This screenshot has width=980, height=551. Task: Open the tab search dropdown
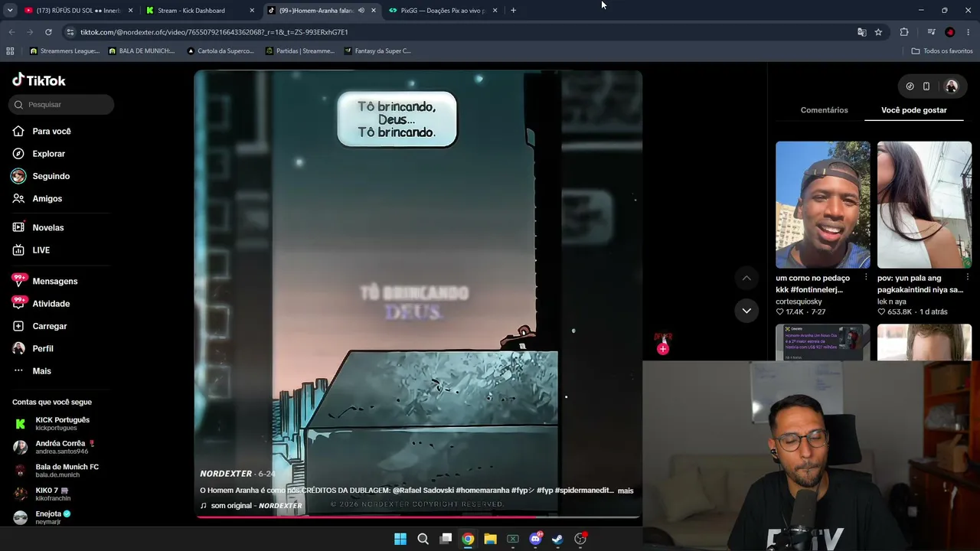[9, 11]
